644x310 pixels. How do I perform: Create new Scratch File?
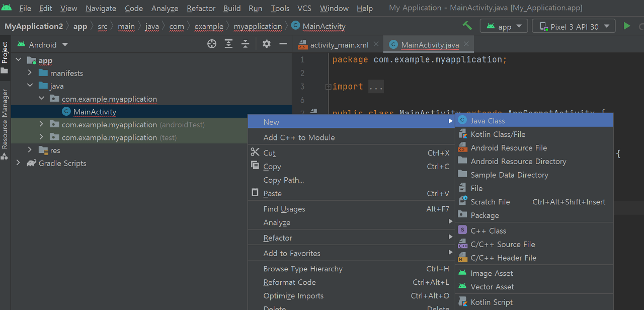pos(534,202)
